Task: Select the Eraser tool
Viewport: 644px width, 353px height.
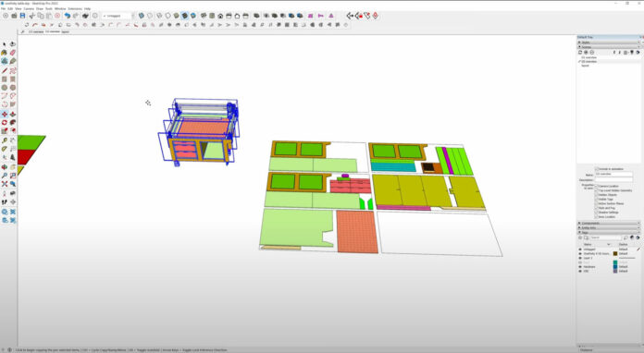Action: pos(13,53)
